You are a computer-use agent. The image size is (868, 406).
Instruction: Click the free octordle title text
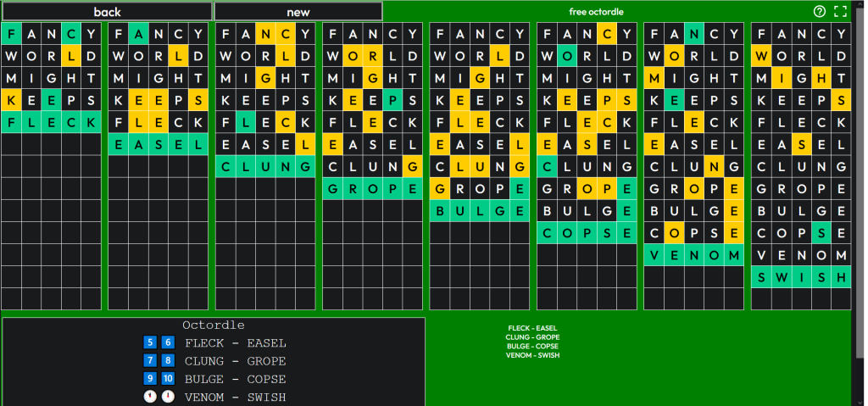(596, 12)
